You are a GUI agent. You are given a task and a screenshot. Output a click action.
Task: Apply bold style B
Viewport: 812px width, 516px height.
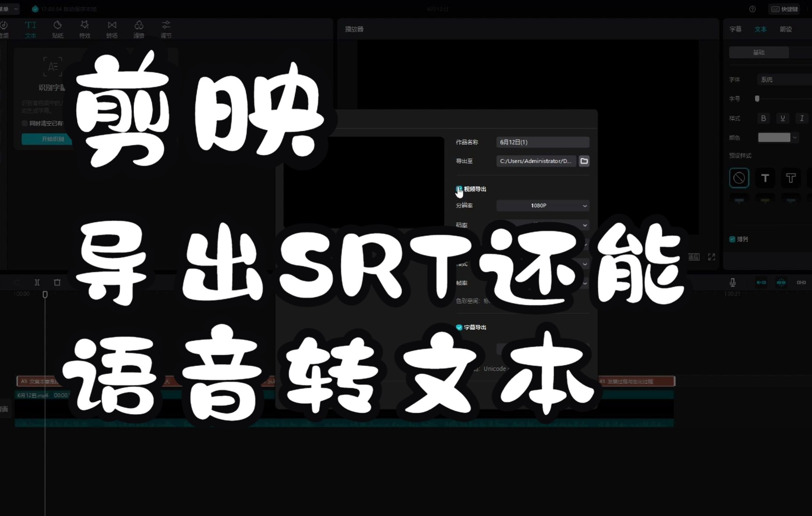click(764, 118)
